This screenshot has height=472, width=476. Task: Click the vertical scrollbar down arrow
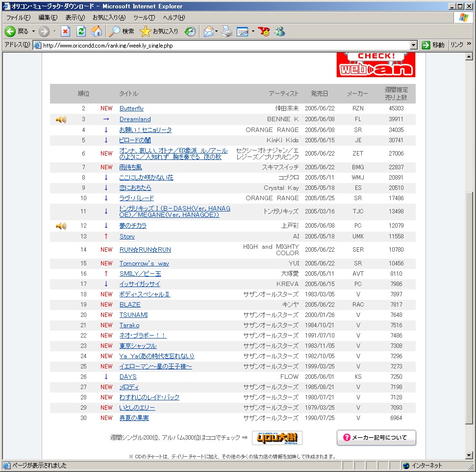click(x=469, y=455)
